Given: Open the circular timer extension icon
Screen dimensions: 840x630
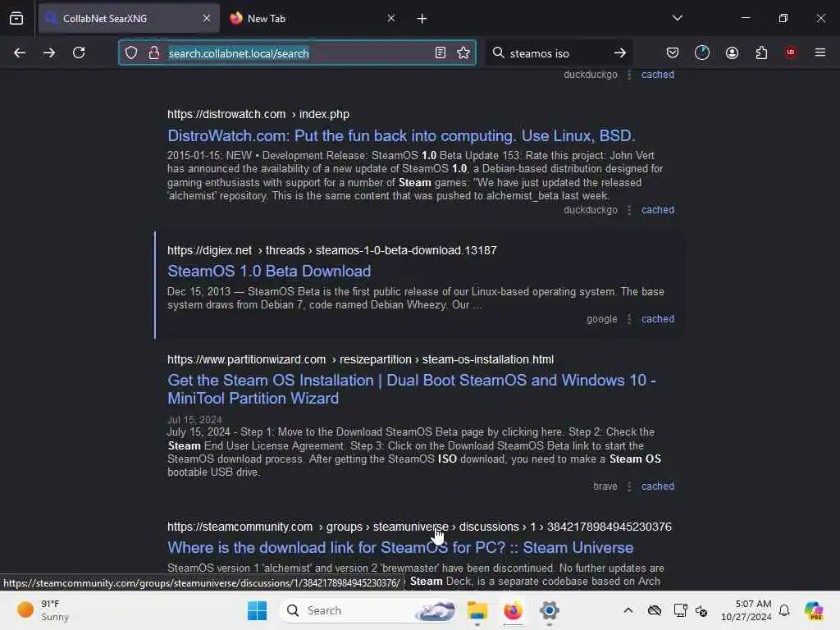Looking at the screenshot, I should tap(702, 52).
